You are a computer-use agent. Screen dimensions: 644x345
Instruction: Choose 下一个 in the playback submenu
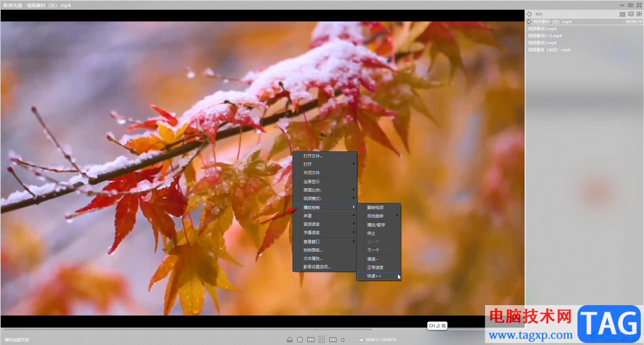click(379, 250)
